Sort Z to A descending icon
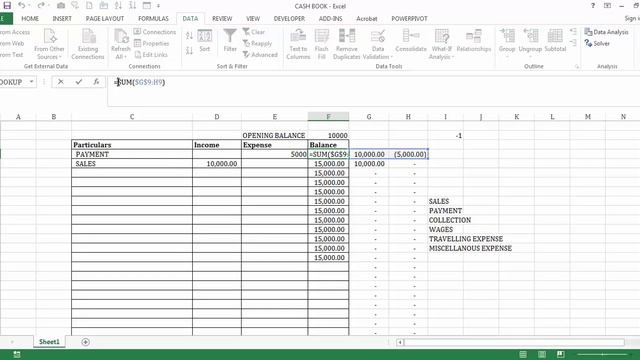This screenshot has height=360, width=640. tap(189, 51)
